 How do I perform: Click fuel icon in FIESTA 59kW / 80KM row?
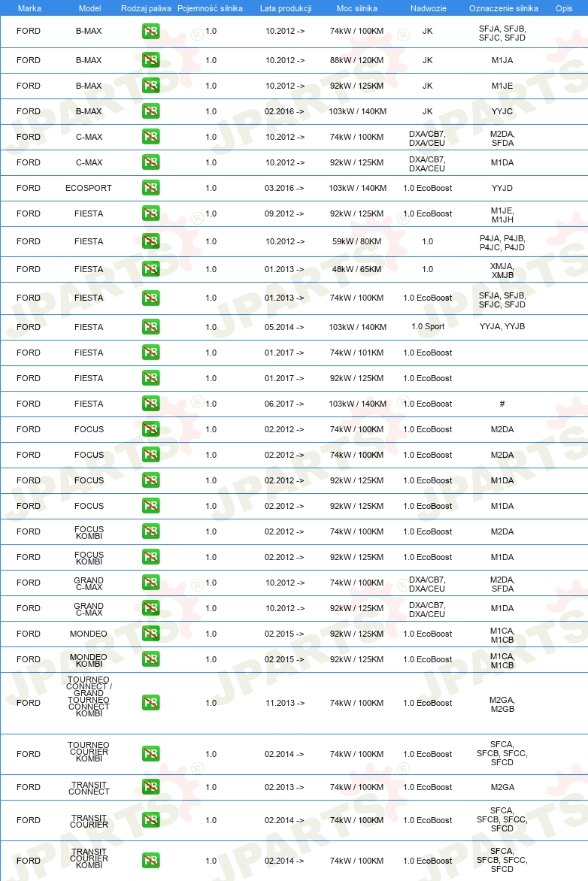(150, 241)
